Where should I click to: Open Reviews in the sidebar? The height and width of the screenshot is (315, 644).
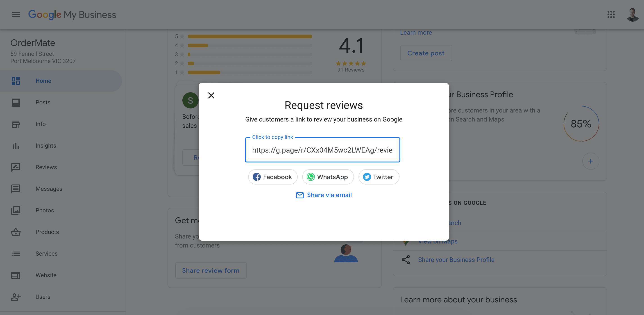(61, 167)
